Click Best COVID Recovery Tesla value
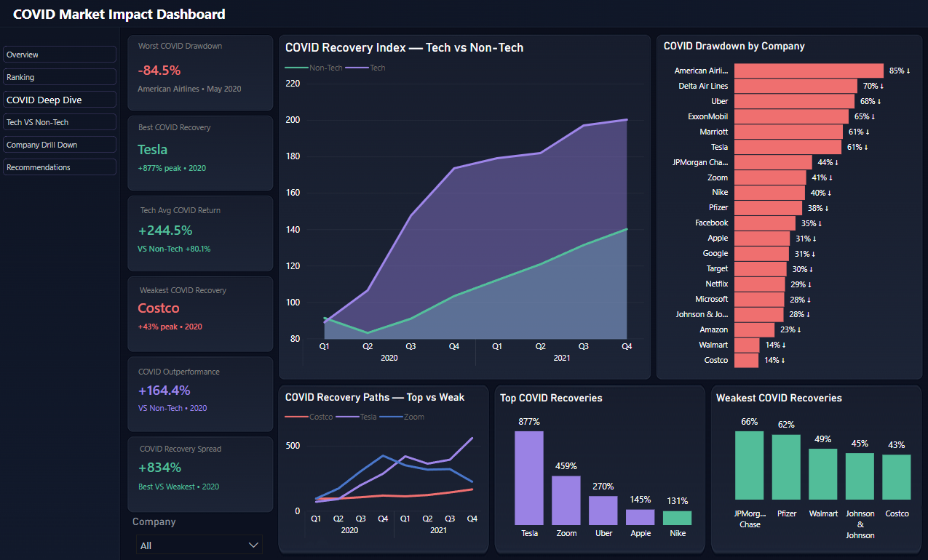 click(x=153, y=149)
